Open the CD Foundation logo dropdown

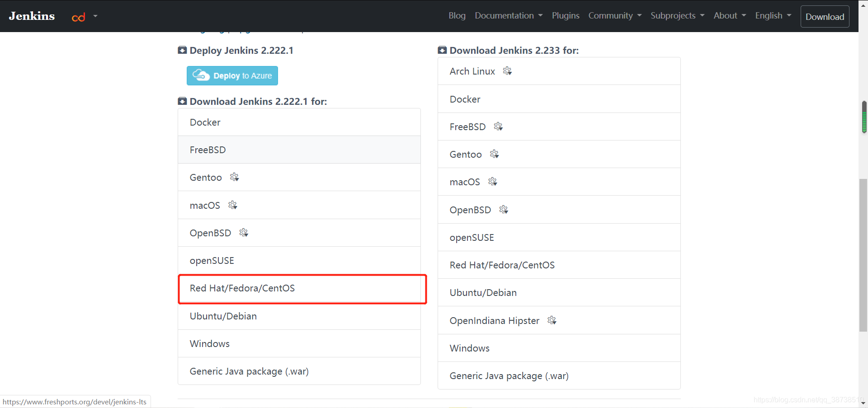(85, 17)
